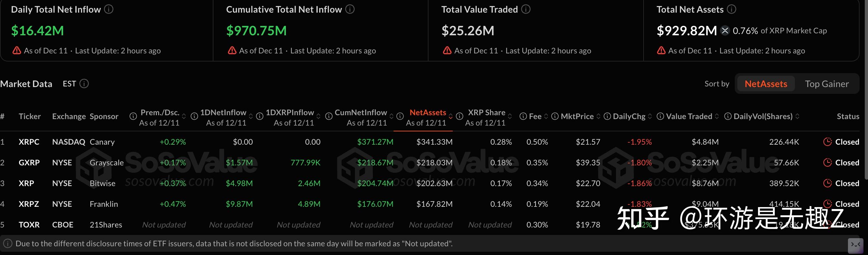Click the warning triangle under Daily Total Net Inflow
The image size is (868, 255).
(16, 50)
